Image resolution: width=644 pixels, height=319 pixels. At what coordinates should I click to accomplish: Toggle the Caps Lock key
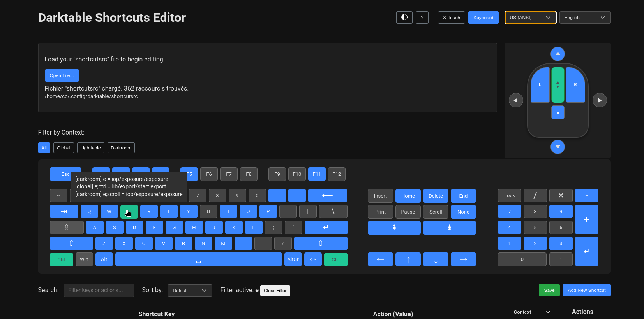[x=67, y=228]
